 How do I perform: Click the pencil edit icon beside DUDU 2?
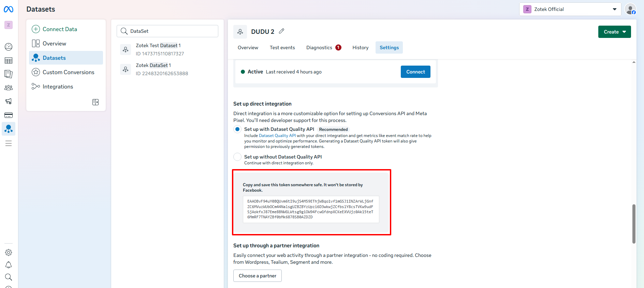pos(281,31)
